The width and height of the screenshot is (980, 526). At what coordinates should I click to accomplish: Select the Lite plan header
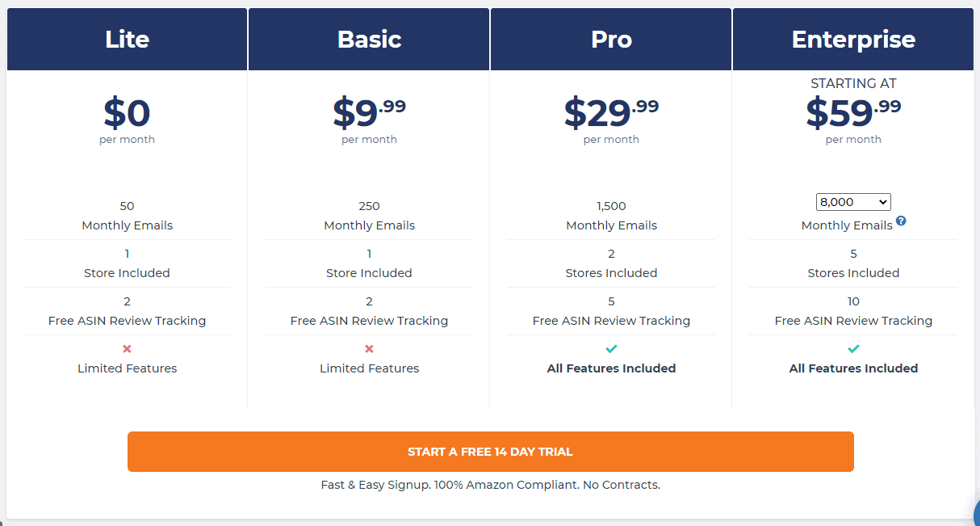tap(127, 40)
